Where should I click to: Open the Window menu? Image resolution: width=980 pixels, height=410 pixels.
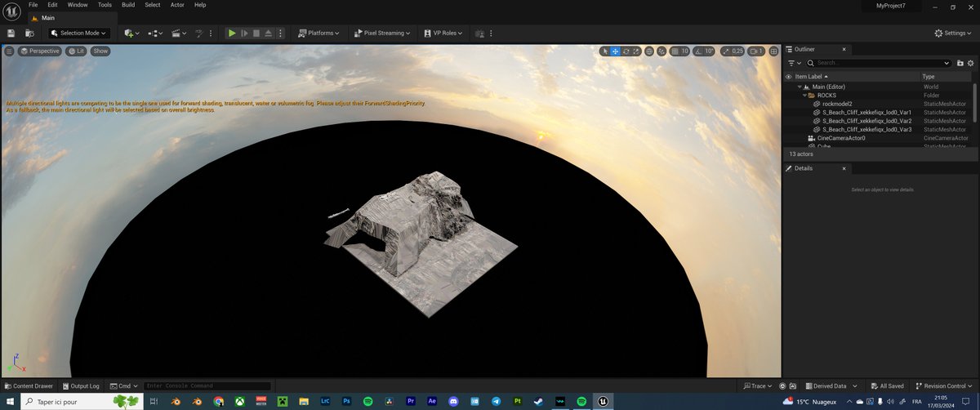pyautogui.click(x=78, y=5)
